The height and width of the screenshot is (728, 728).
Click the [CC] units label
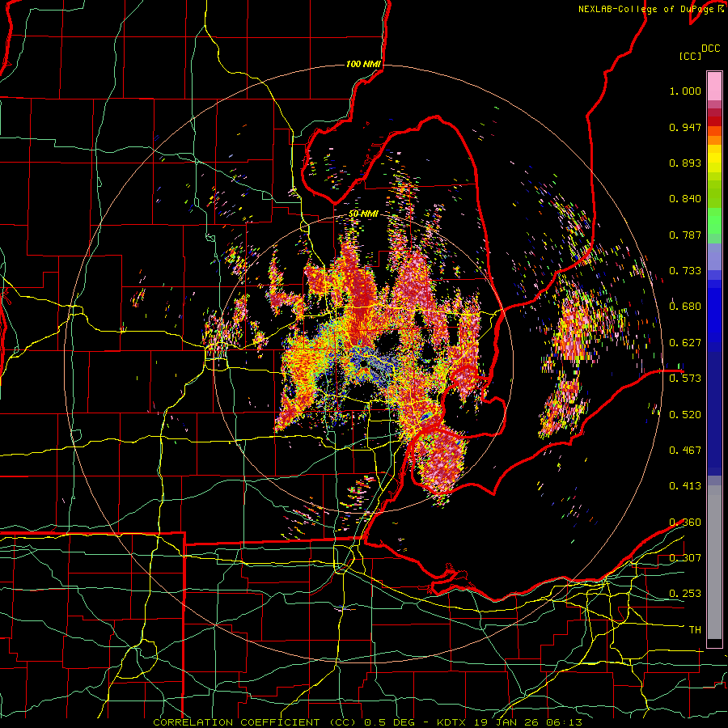pos(690,56)
